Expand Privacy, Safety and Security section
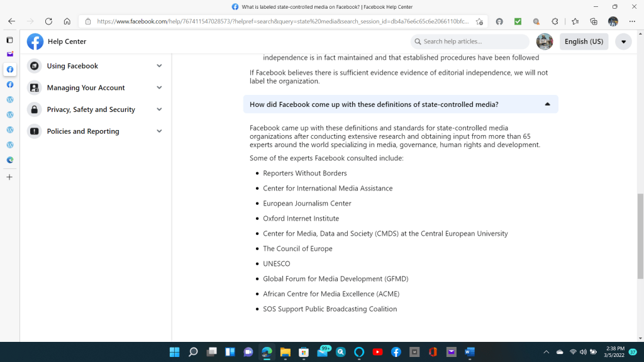644x362 pixels. coord(159,109)
